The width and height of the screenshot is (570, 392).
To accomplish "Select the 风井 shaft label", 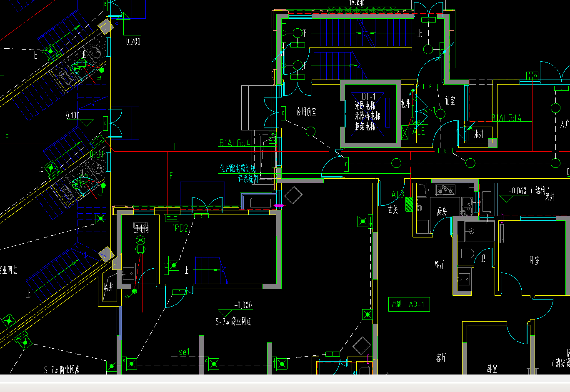I will click(x=108, y=287).
